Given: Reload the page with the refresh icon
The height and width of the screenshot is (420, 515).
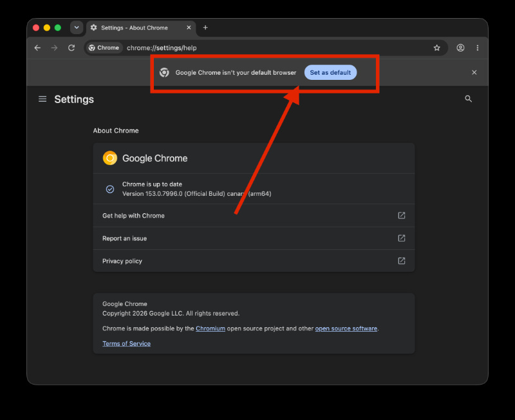Looking at the screenshot, I should (71, 48).
